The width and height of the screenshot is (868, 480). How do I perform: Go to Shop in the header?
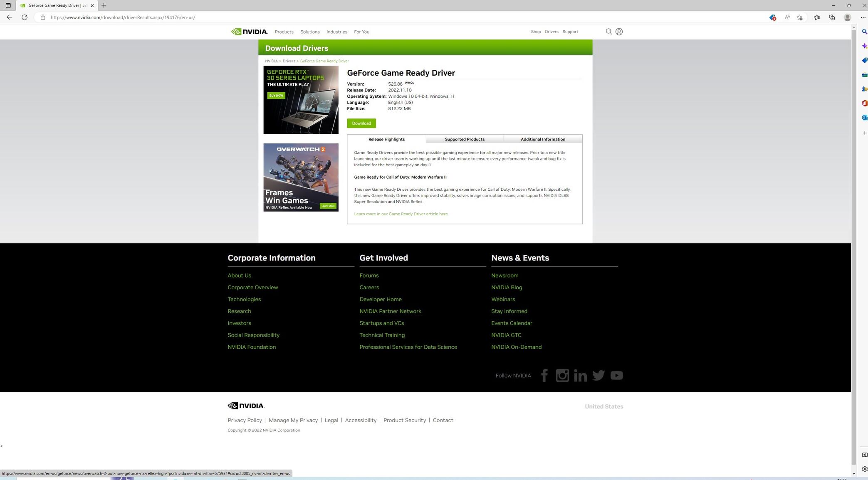[536, 32]
